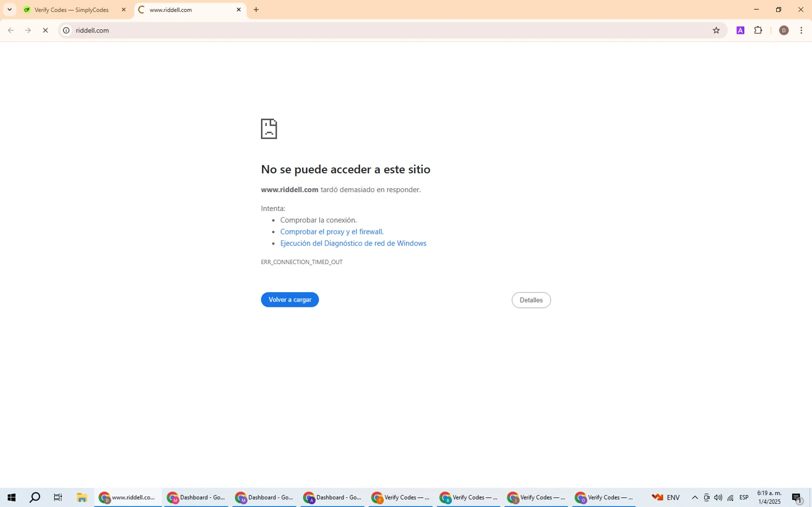Minimize the Chrome window
This screenshot has height=507, width=812.
756,10
